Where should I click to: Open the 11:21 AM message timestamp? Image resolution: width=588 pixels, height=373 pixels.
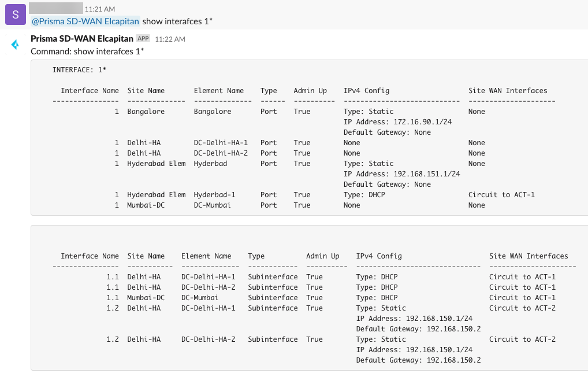[x=99, y=9]
